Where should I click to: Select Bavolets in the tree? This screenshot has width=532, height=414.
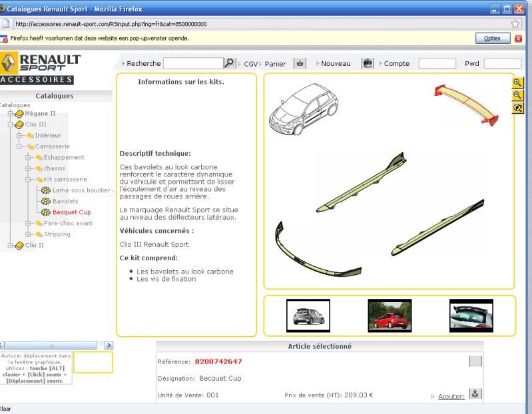coord(65,202)
